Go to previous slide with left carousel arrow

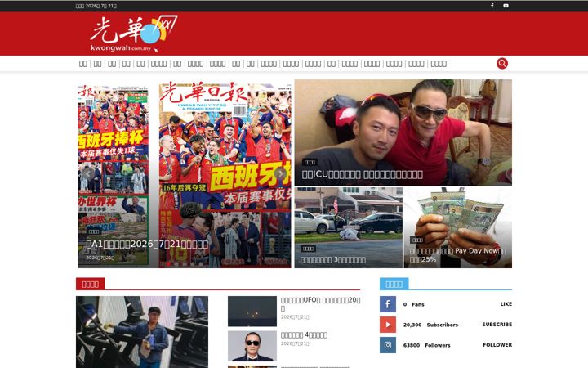88,173
